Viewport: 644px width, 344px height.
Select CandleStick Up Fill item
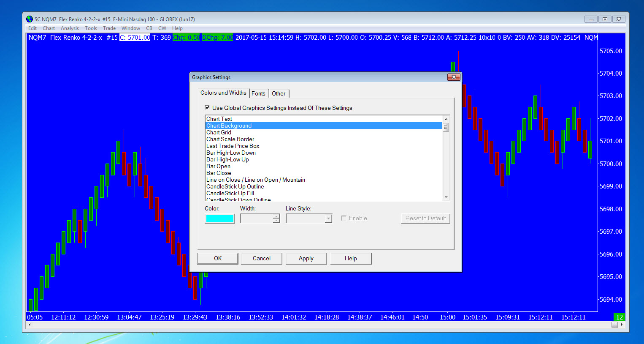point(324,193)
